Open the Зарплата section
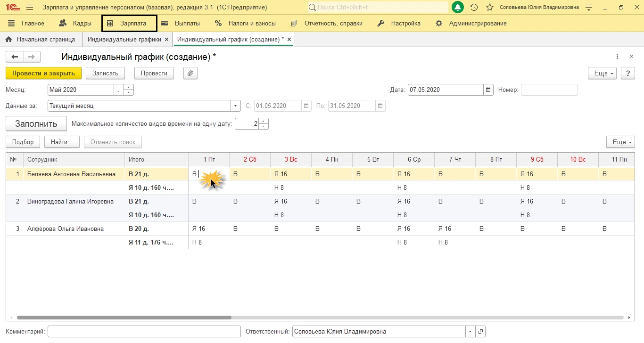This screenshot has height=343, width=644. click(x=129, y=24)
